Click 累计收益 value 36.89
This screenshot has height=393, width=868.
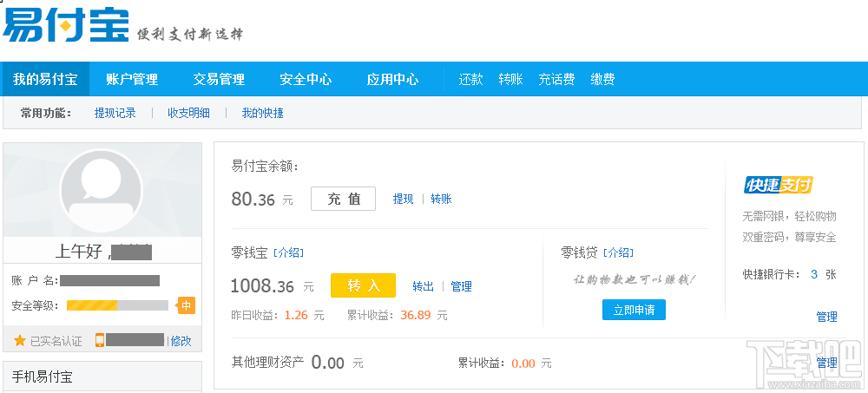(416, 316)
